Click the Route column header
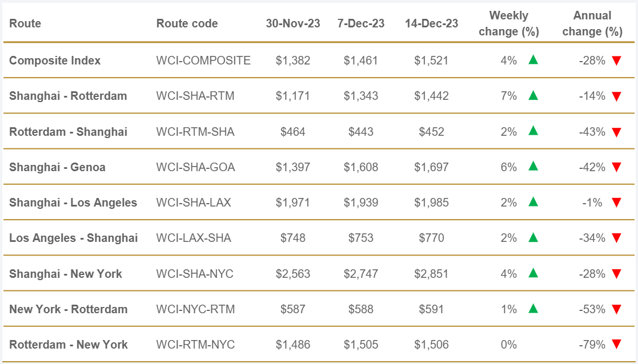The width and height of the screenshot is (638, 364). 25,23
